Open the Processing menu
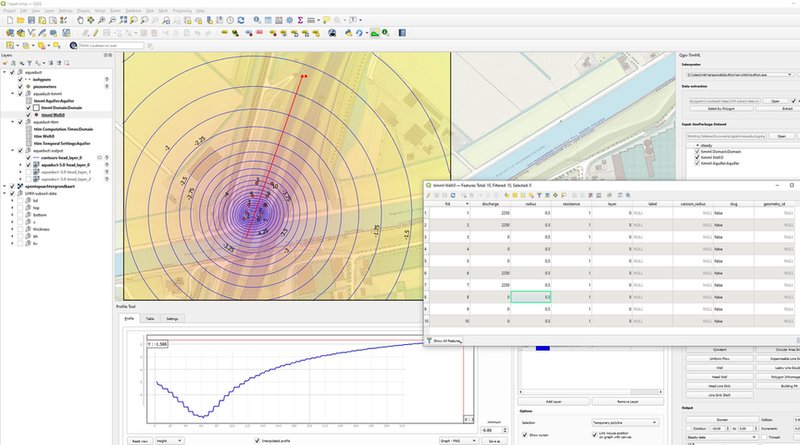This screenshot has height=445, width=800. point(182,11)
